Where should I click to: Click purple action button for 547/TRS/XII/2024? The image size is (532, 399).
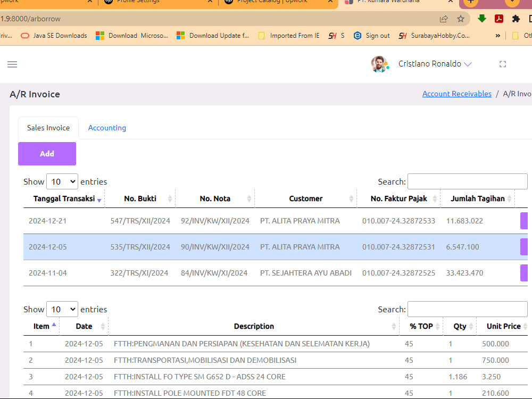[x=524, y=221]
